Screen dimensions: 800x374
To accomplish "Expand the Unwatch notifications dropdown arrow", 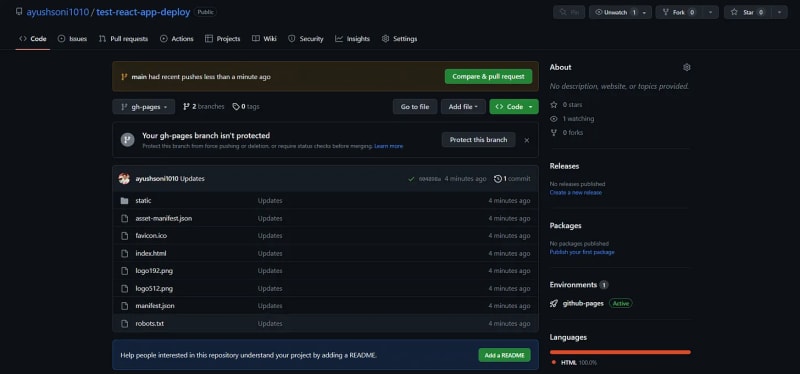I will coord(644,12).
